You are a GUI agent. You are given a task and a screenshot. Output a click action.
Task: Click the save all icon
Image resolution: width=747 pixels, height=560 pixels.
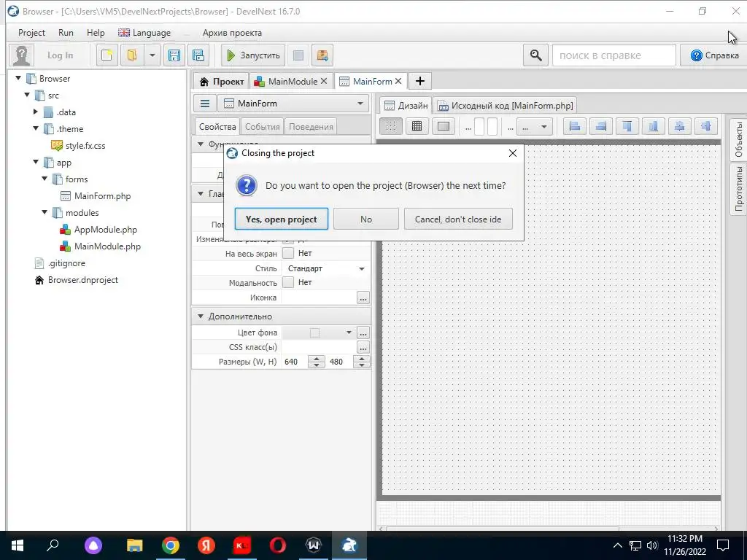198,55
